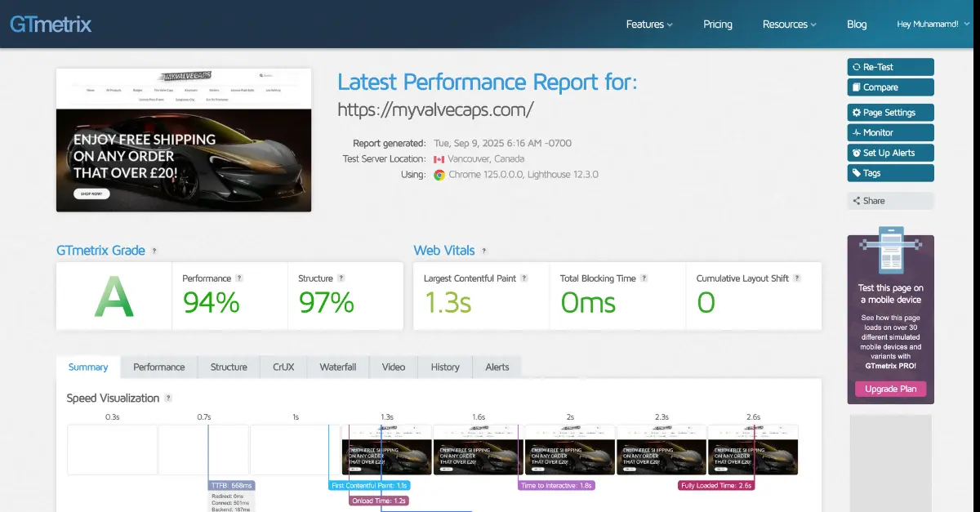Switch to the Structure tab

click(x=229, y=367)
